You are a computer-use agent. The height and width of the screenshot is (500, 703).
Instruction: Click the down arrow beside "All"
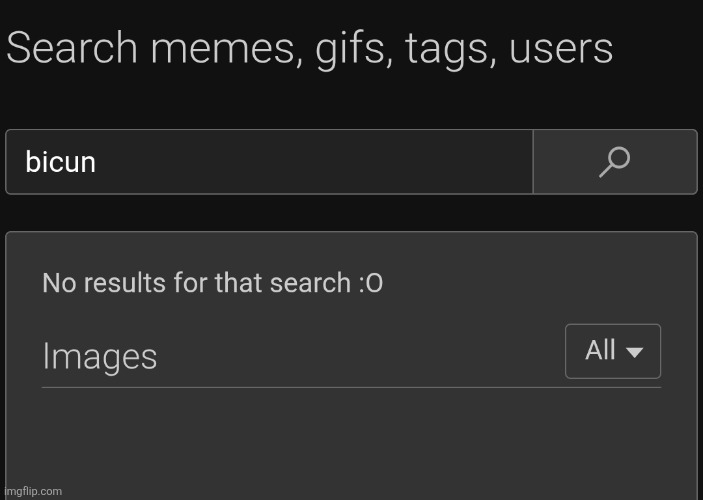coord(634,352)
